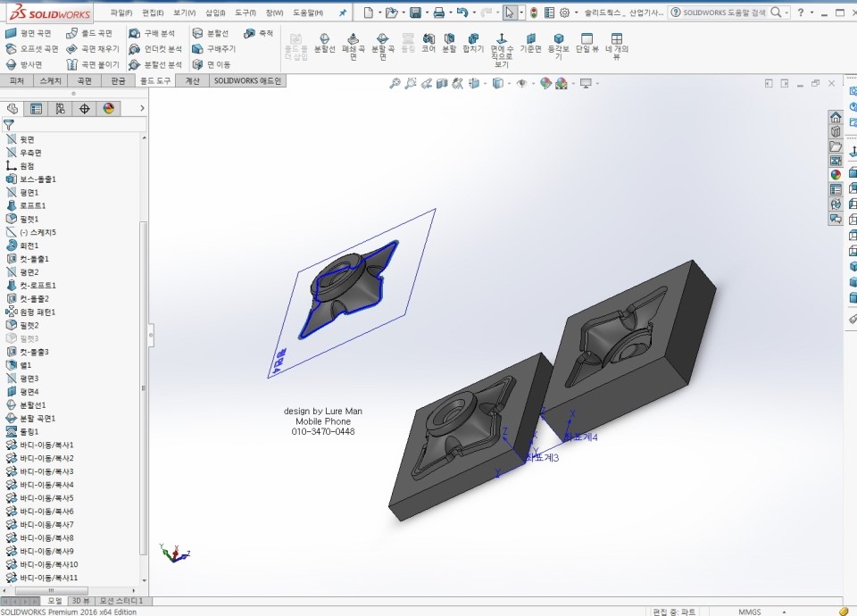Open the 파일(F) File menu
The width and height of the screenshot is (857, 616).
point(121,12)
